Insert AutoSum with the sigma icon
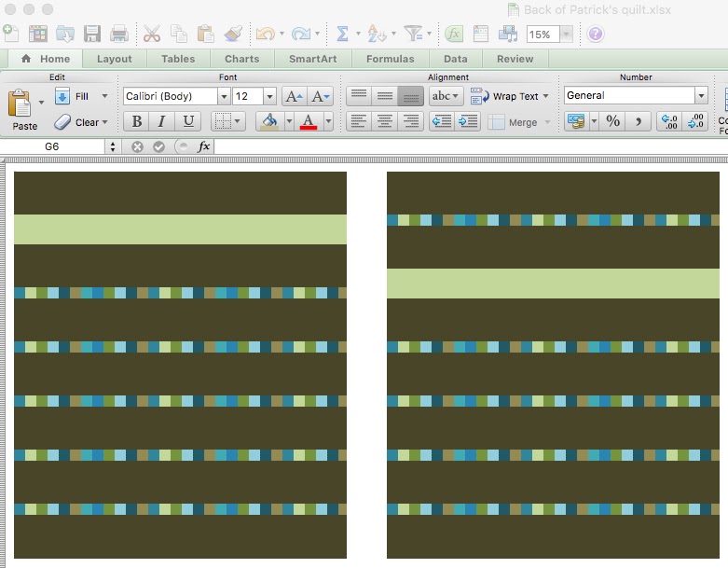 (x=342, y=34)
